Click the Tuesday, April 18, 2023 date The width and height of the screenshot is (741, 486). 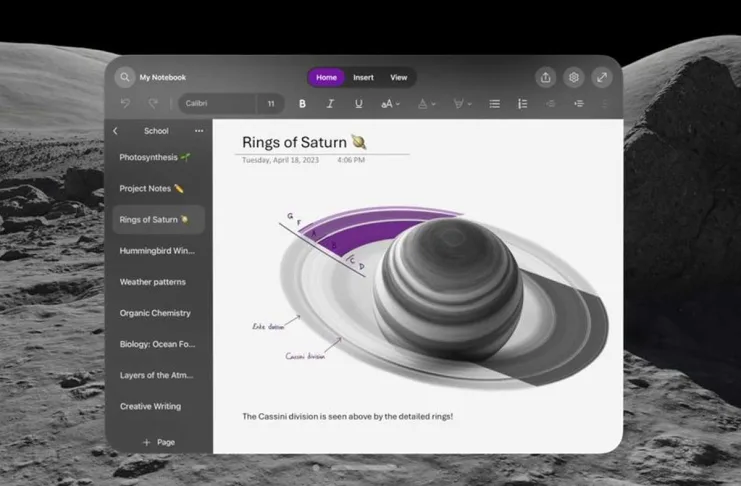[280, 160]
